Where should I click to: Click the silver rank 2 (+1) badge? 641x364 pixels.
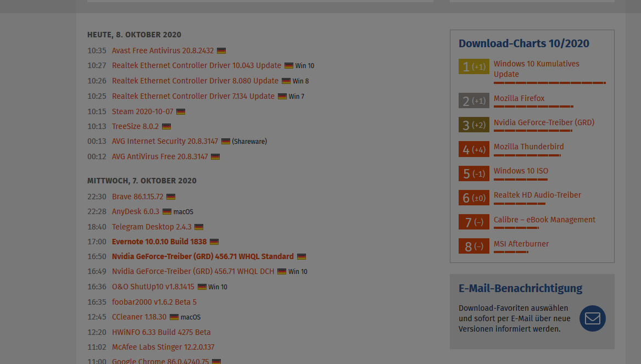(474, 100)
